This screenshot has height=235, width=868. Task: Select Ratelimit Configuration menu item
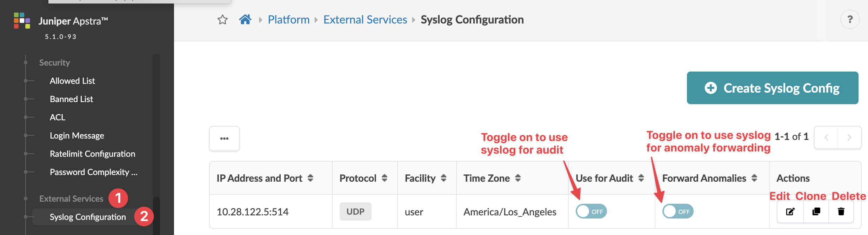click(x=92, y=154)
